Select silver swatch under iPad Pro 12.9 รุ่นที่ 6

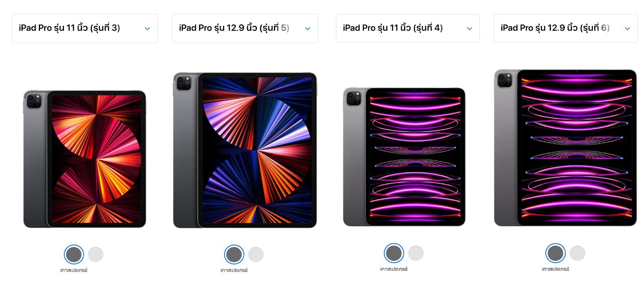[x=577, y=253]
